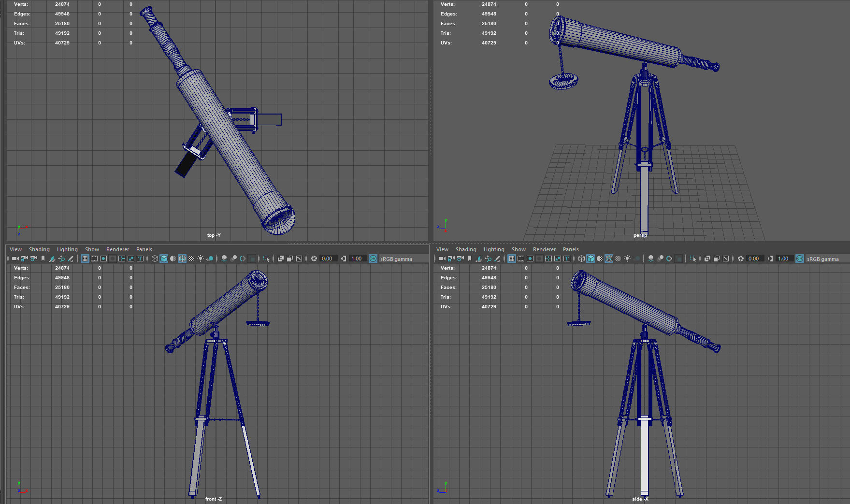This screenshot has width=850, height=504.
Task: Click Textured display icon in front panel toolbar
Action: click(191, 259)
